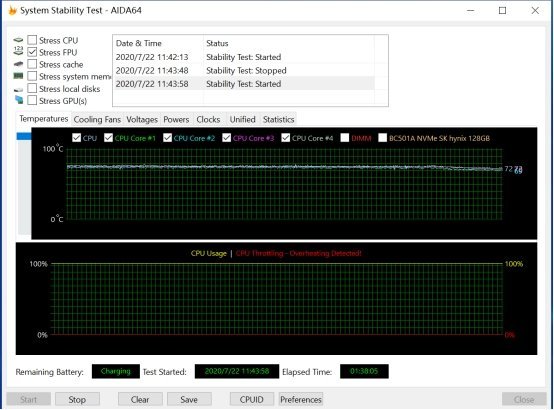
Task: Stop the stability test
Action: pos(77,399)
